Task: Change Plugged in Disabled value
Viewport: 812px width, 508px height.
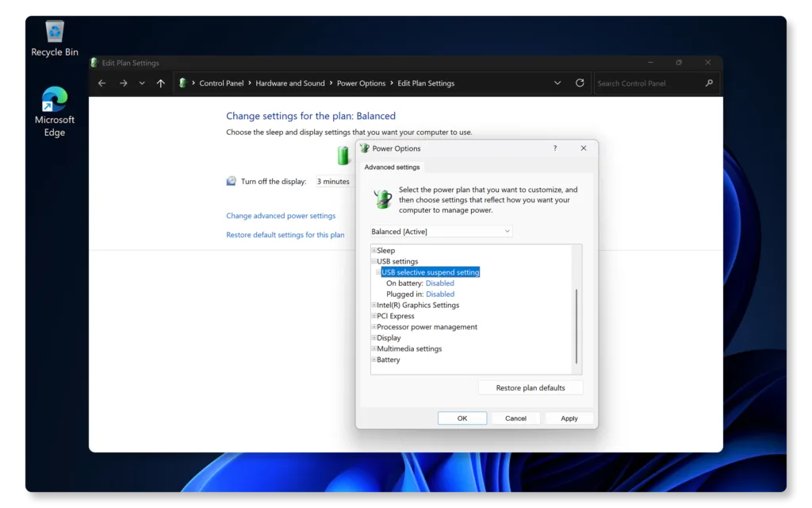Action: click(x=439, y=294)
